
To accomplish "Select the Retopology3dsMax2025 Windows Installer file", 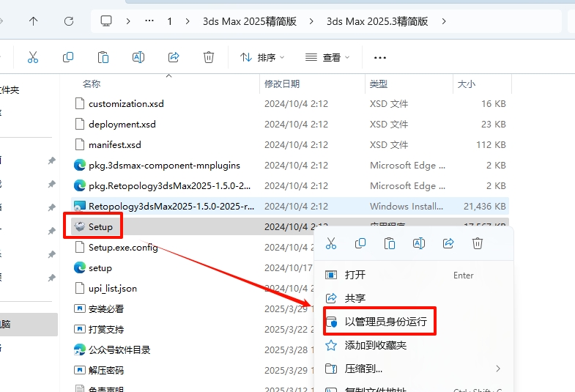I will [290, 207].
